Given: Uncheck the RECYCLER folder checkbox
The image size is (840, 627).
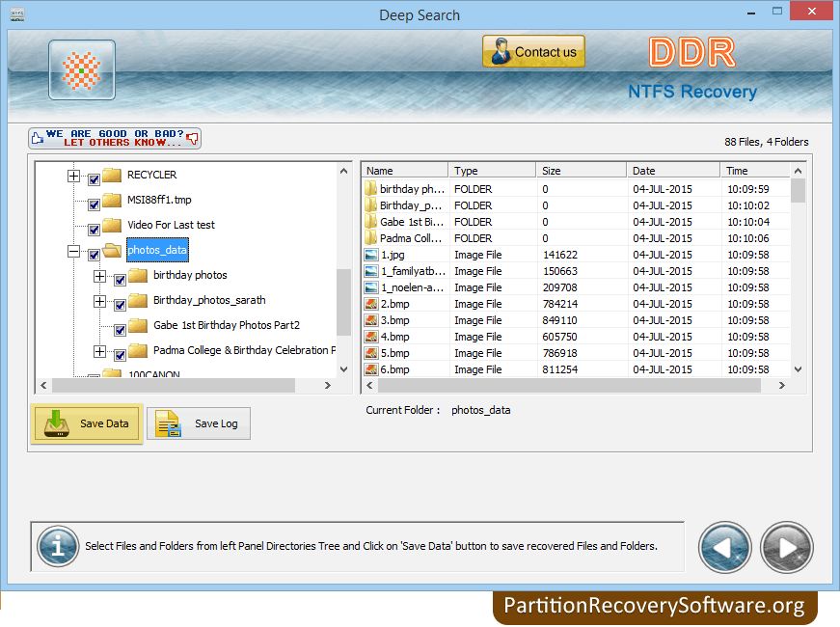Looking at the screenshot, I should coord(94,178).
